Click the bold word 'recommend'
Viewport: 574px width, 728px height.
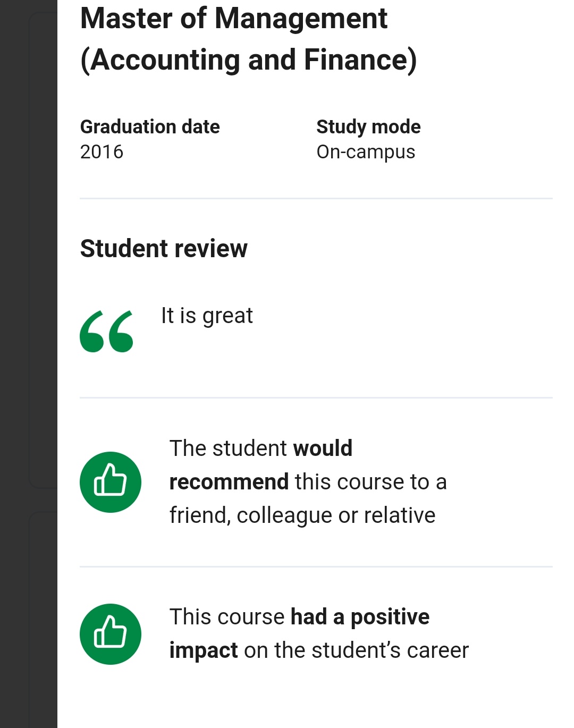click(x=229, y=482)
